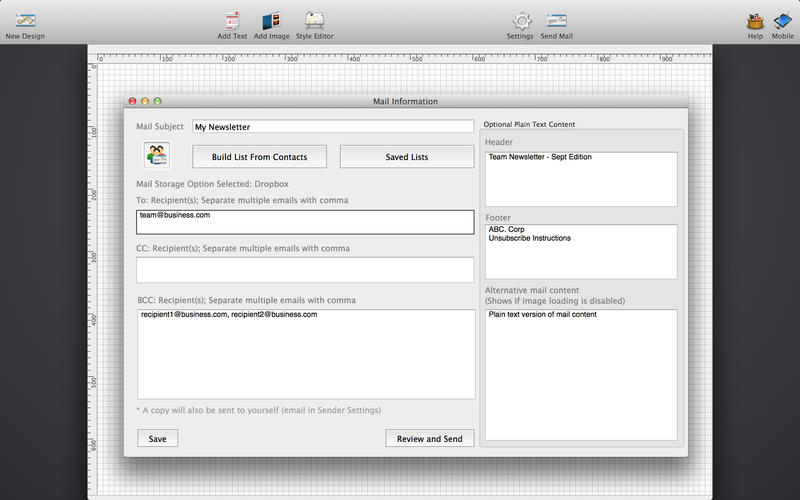Click in the To recipients field
The height and width of the screenshot is (500, 800).
(x=305, y=222)
